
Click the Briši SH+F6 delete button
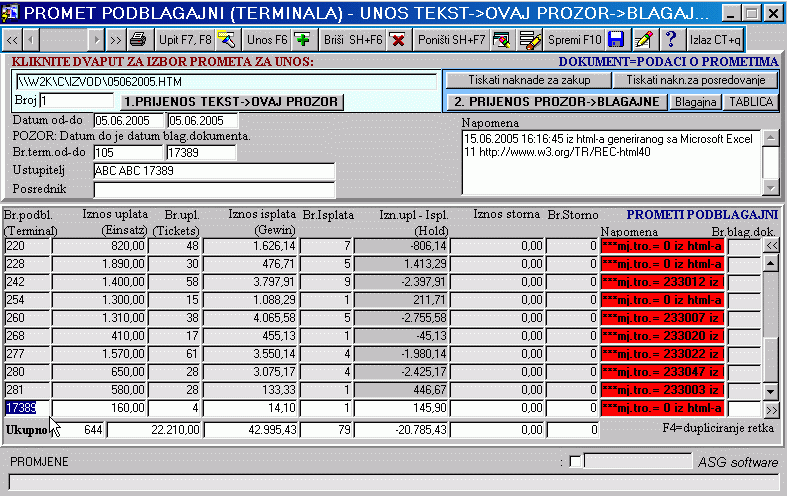pyautogui.click(x=353, y=40)
